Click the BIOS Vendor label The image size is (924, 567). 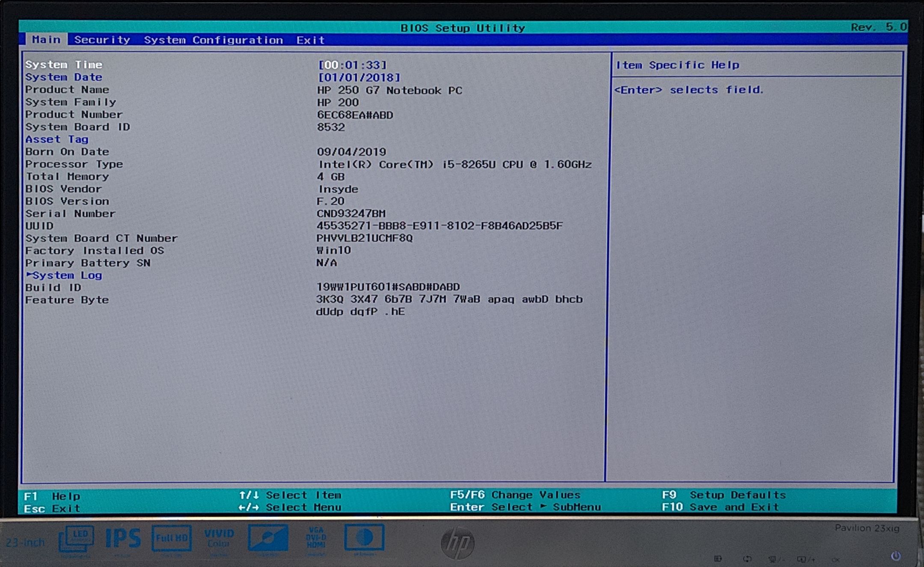tap(64, 189)
